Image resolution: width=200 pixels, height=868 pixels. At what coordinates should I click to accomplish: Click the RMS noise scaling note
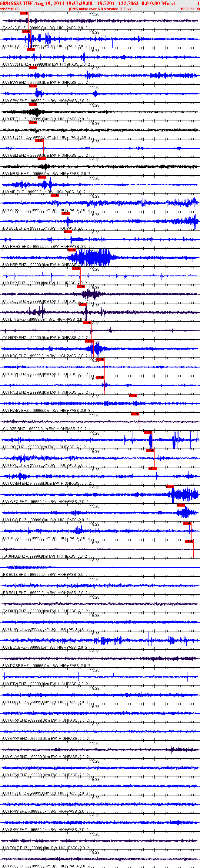click(100, 9)
